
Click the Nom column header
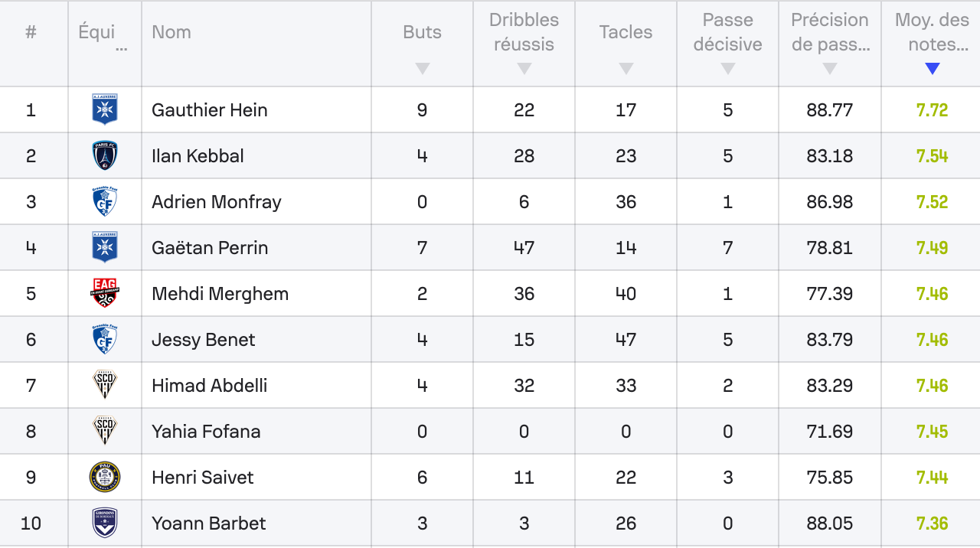coord(171,32)
